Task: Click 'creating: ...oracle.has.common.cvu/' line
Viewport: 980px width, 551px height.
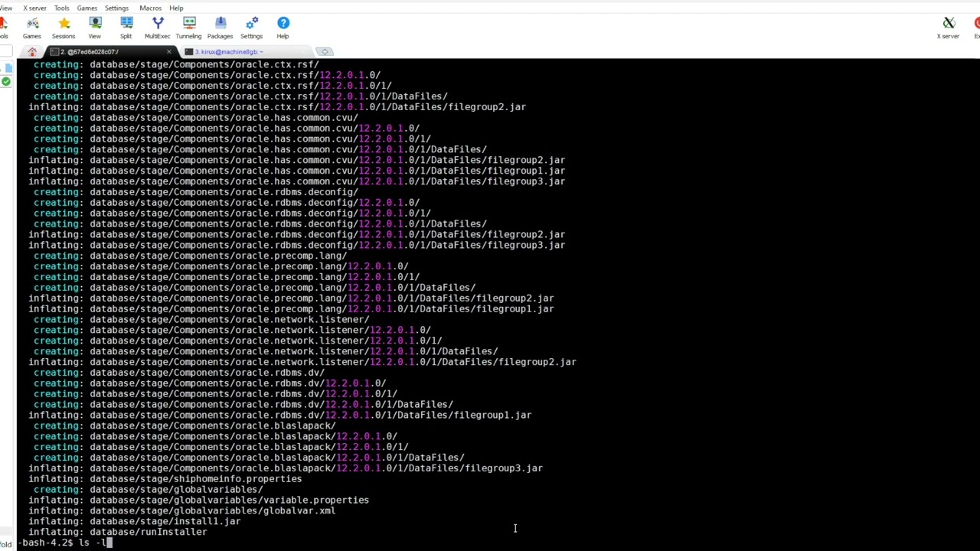Action: click(x=196, y=117)
